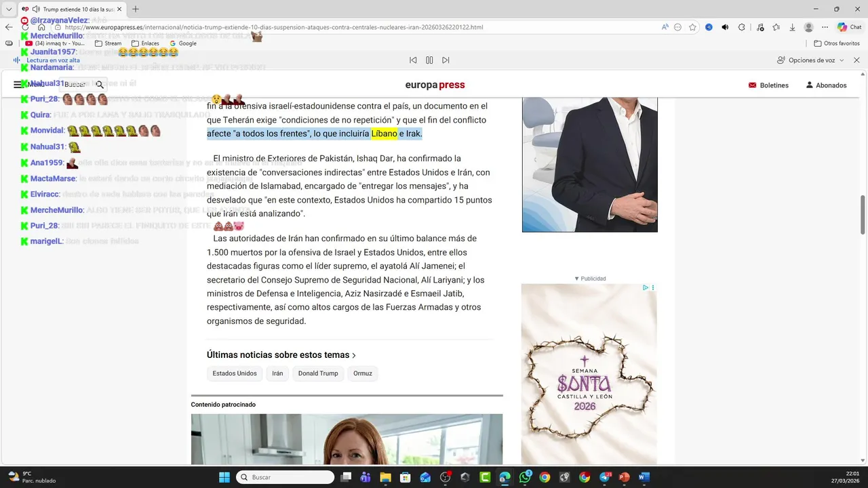Image resolution: width=868 pixels, height=488 pixels.
Task: Open Task View in the taskbar
Action: [x=346, y=477]
